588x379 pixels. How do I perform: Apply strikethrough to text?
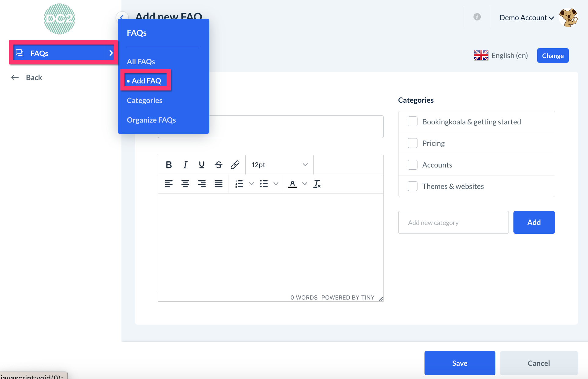click(219, 165)
